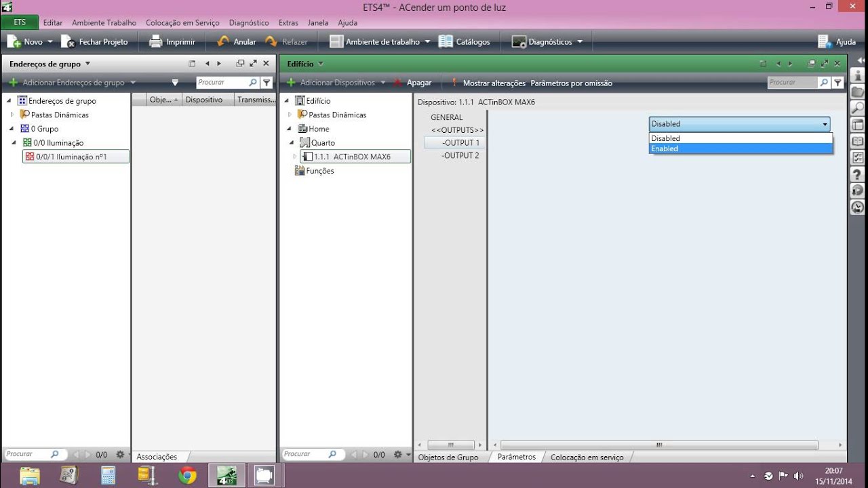Click the info icon in right sidebar
Viewport: 868px width, 488px height.
click(x=858, y=75)
